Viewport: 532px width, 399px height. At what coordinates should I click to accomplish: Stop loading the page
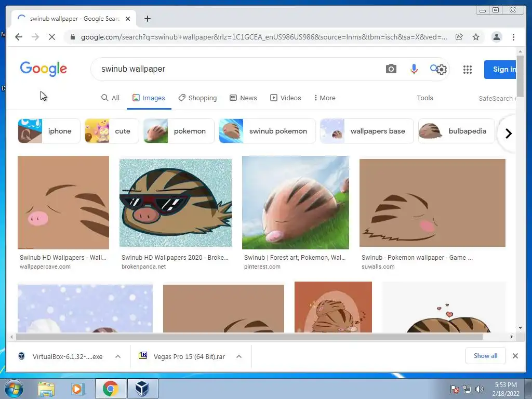(51, 37)
